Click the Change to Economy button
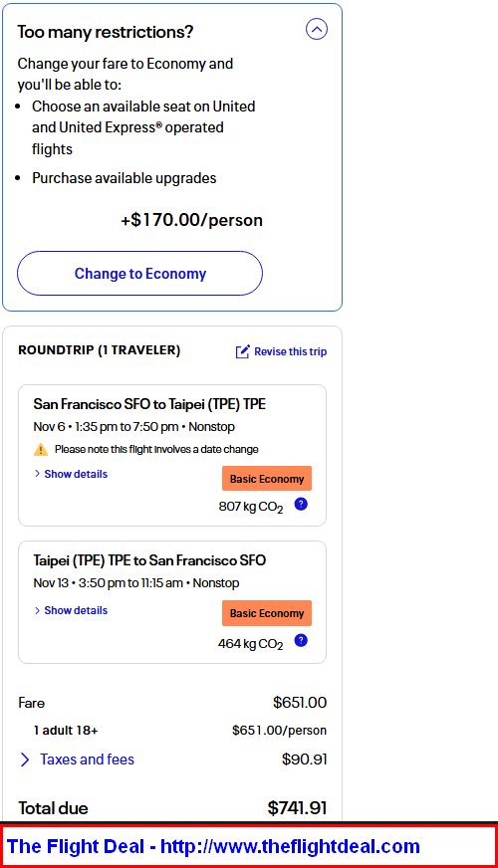This screenshot has height=868, width=498. coord(139,274)
